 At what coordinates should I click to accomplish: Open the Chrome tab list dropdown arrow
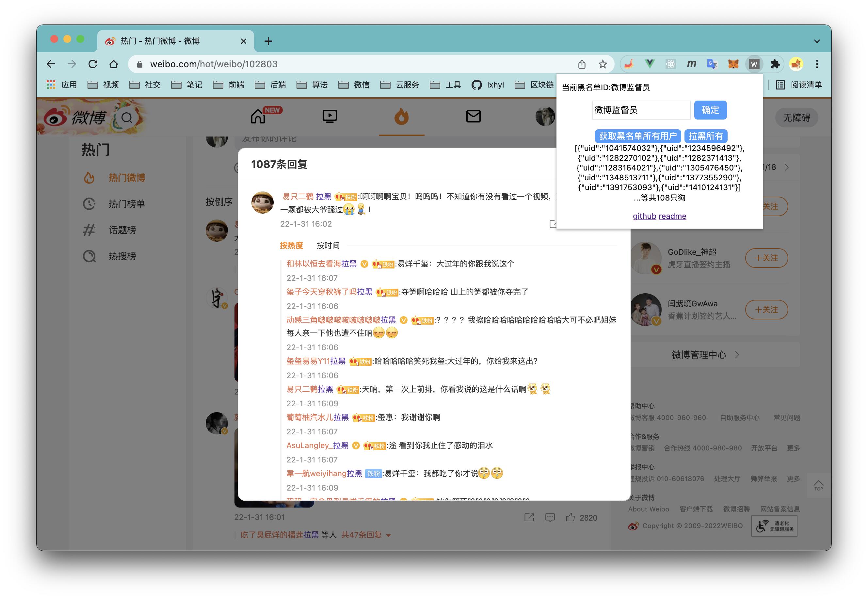[817, 41]
